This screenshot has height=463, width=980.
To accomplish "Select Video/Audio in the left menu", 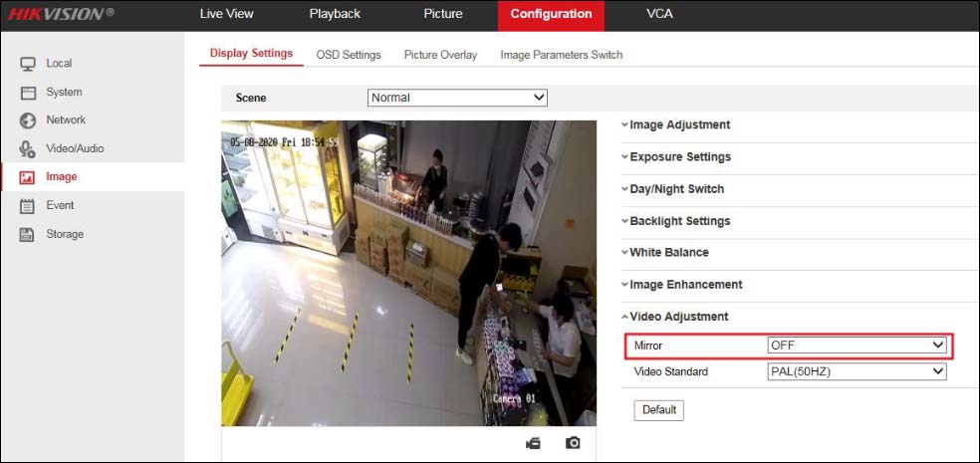I will (x=75, y=148).
